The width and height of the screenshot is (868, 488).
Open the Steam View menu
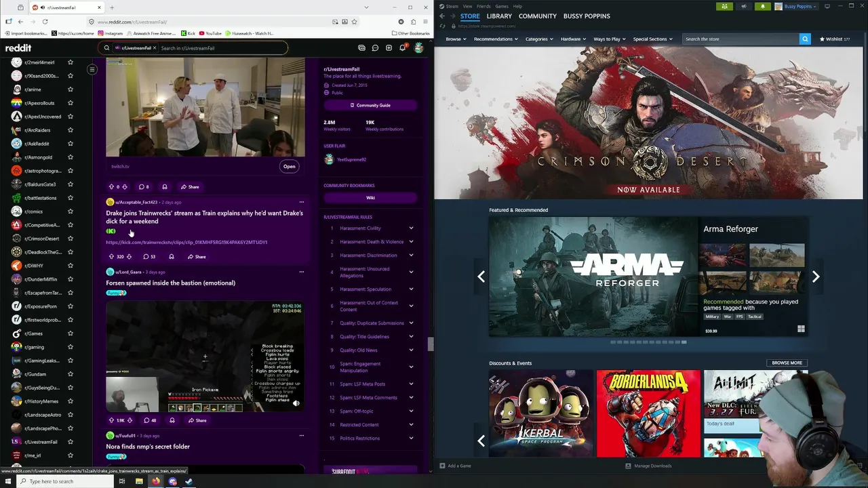(x=467, y=6)
